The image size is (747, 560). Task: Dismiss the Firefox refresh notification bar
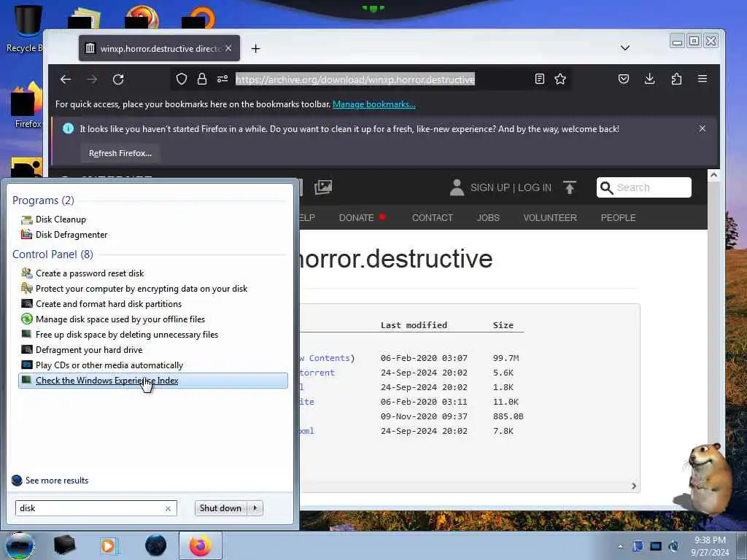[703, 128]
